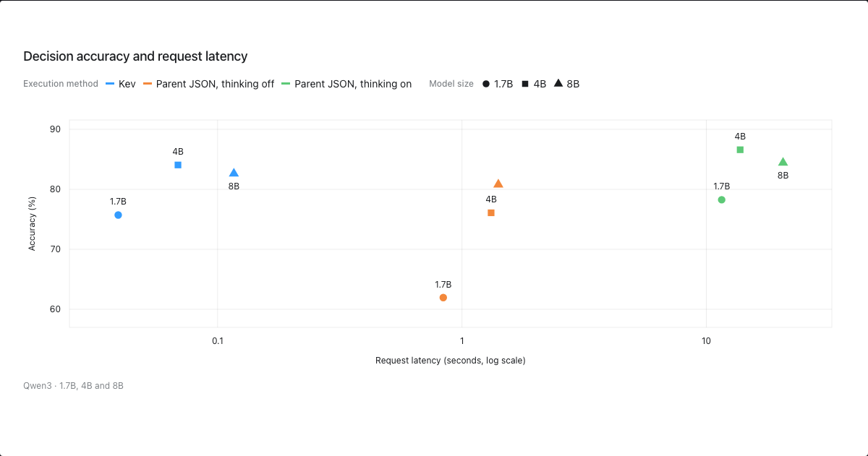Image resolution: width=868 pixels, height=456 pixels.
Task: Select the "Parent JSON, thinking on" legend label
Action: coord(353,84)
